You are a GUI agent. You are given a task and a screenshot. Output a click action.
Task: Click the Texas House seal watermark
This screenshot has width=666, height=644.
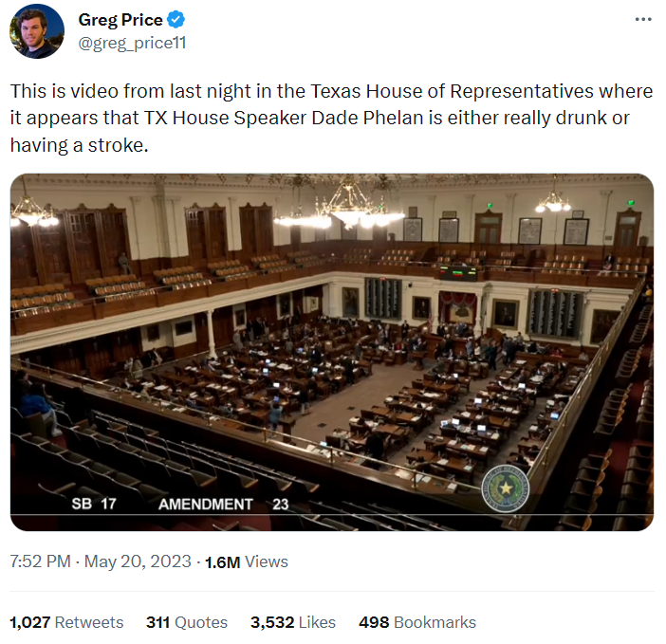click(505, 488)
